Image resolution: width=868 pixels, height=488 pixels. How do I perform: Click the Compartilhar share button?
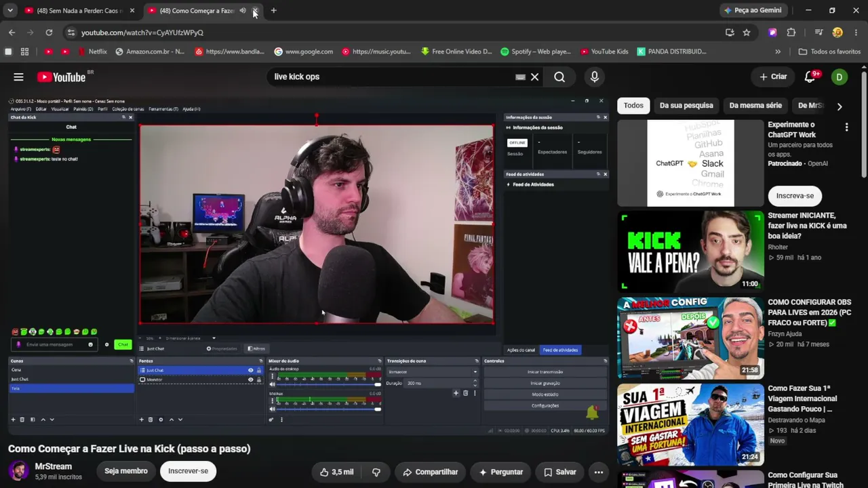click(431, 472)
